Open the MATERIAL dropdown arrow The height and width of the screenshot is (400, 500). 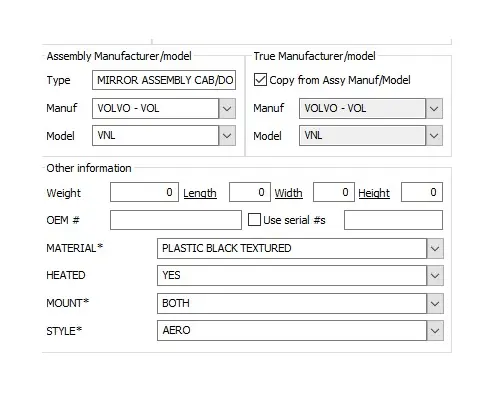pos(435,248)
